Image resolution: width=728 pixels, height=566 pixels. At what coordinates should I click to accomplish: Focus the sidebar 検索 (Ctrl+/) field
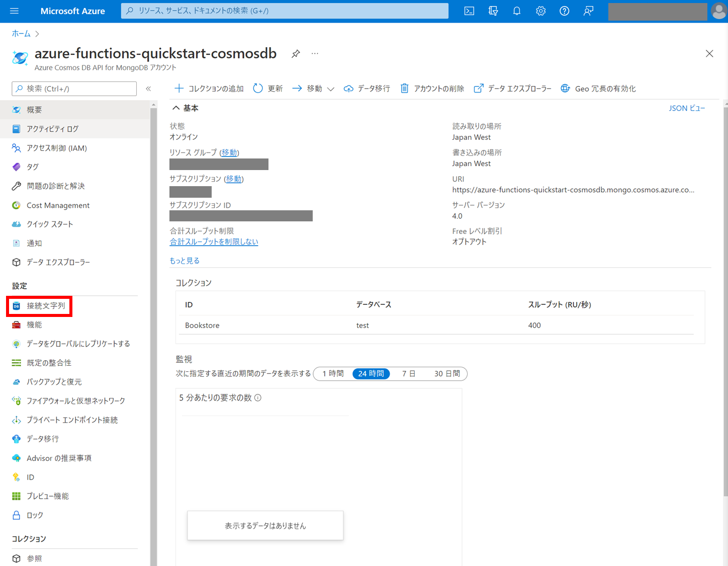[74, 89]
